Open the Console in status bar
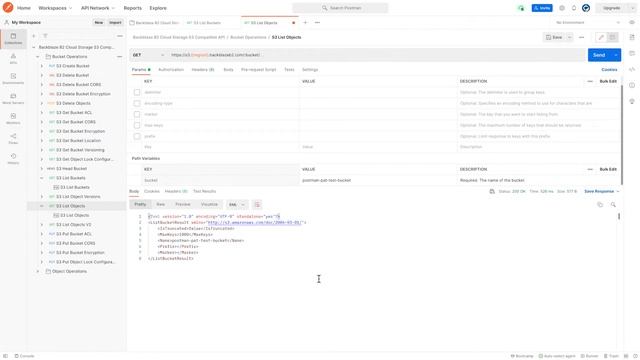The image size is (640, 360). 24,356
